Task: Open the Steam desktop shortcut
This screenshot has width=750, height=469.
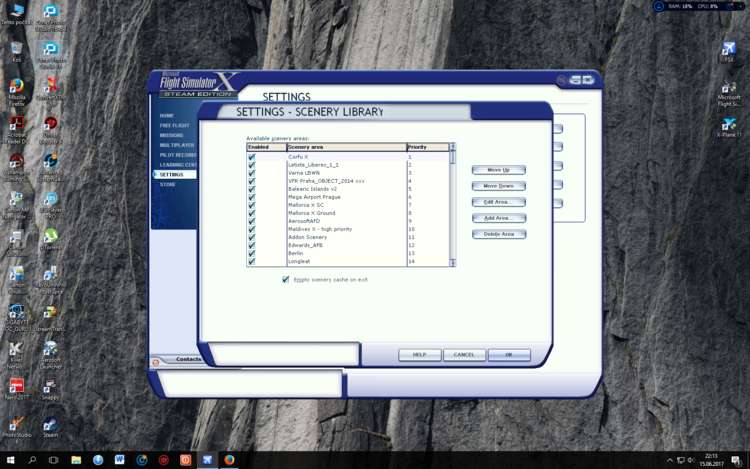Action: [x=50, y=425]
